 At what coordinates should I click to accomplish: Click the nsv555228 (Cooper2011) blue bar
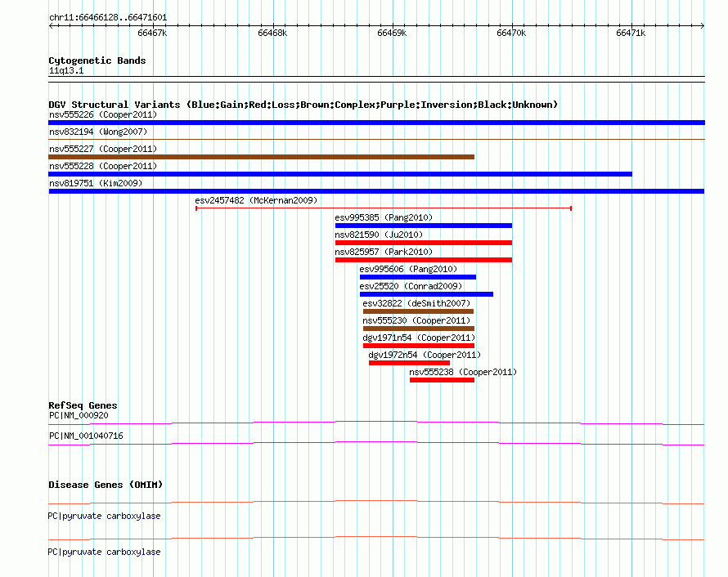click(339, 174)
